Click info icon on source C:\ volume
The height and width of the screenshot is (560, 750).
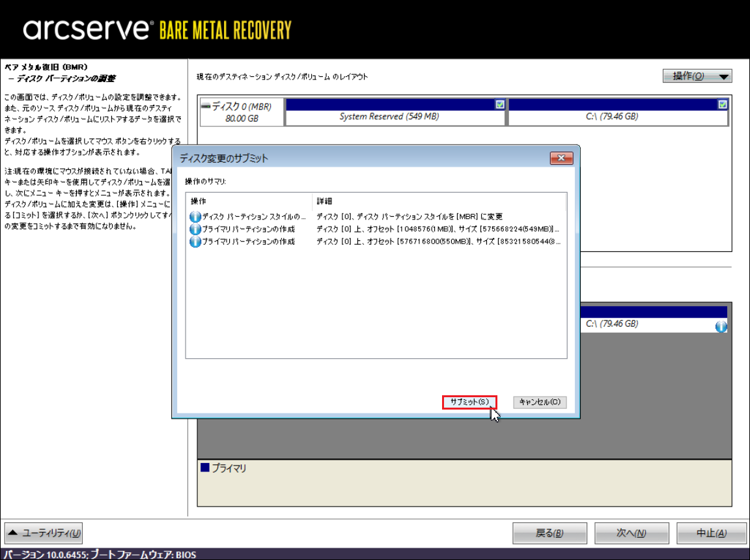pyautogui.click(x=721, y=327)
